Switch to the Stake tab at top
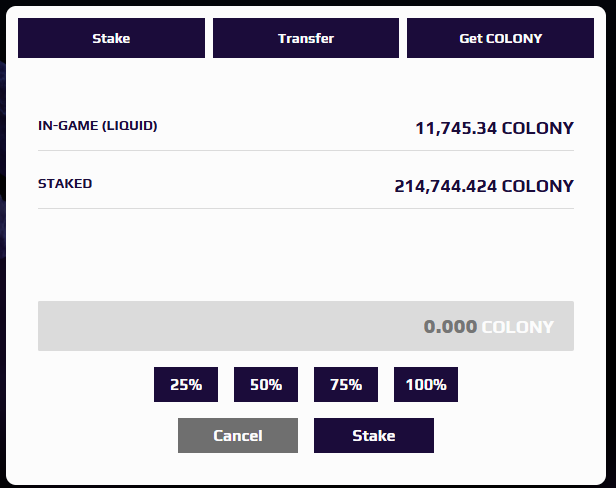The height and width of the screenshot is (488, 616). [111, 38]
